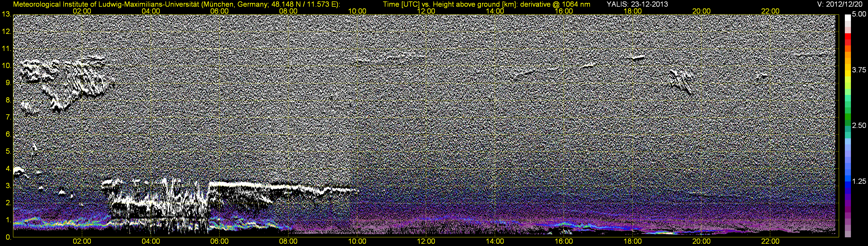Click the 0. km height axis label
The height and width of the screenshot is (246, 868).
pos(8,238)
